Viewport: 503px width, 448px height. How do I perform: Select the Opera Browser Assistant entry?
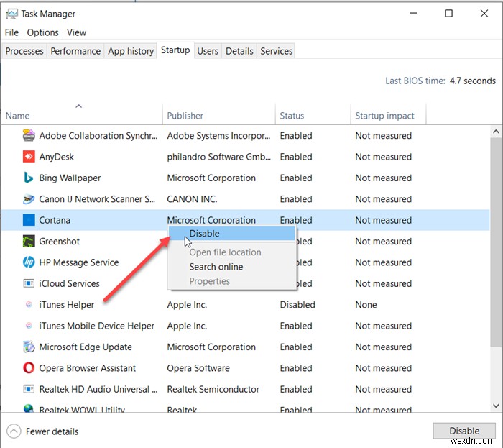pos(87,368)
